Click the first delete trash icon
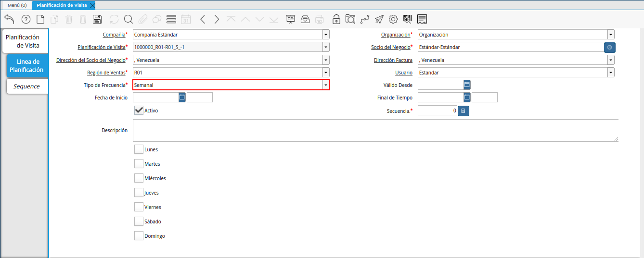Viewport: 644px width, 258px height. tap(69, 19)
